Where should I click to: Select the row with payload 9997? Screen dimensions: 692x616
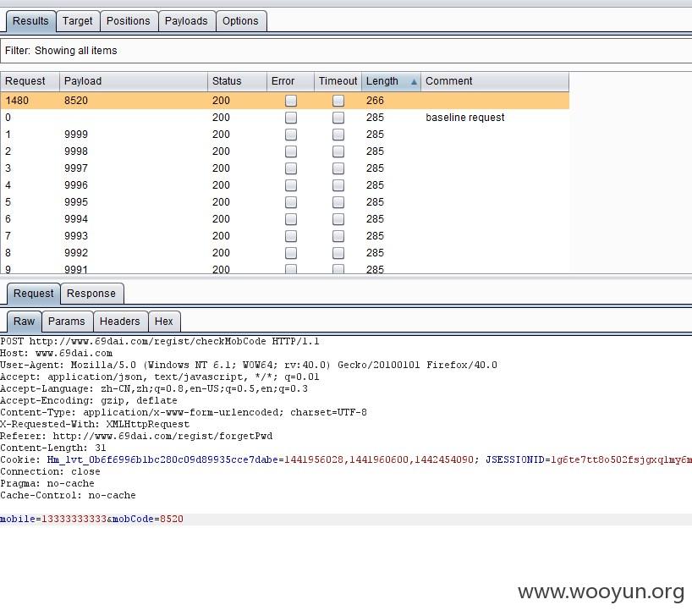[284, 168]
